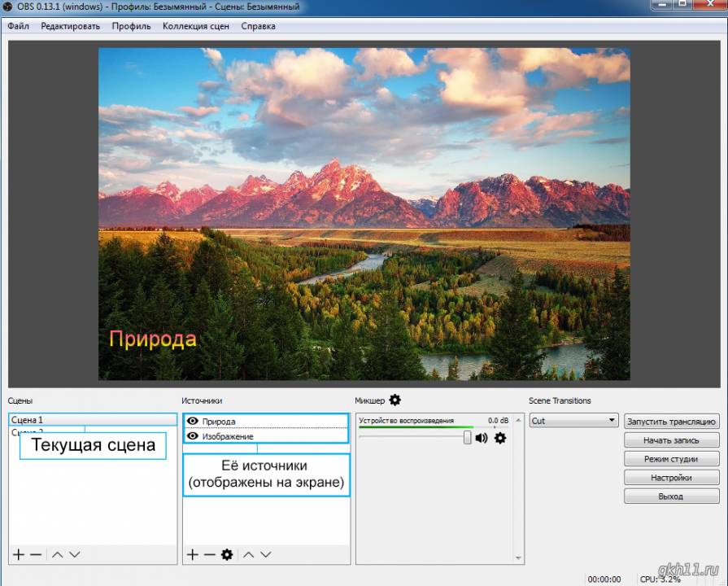The height and width of the screenshot is (586, 728).
Task: Move source up with arrow icon
Action: pos(248,554)
